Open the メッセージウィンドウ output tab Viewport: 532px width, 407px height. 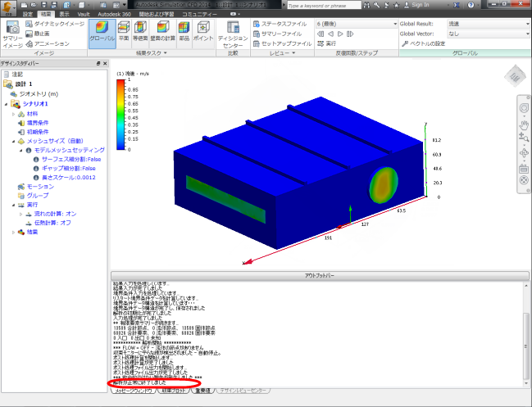coord(134,391)
